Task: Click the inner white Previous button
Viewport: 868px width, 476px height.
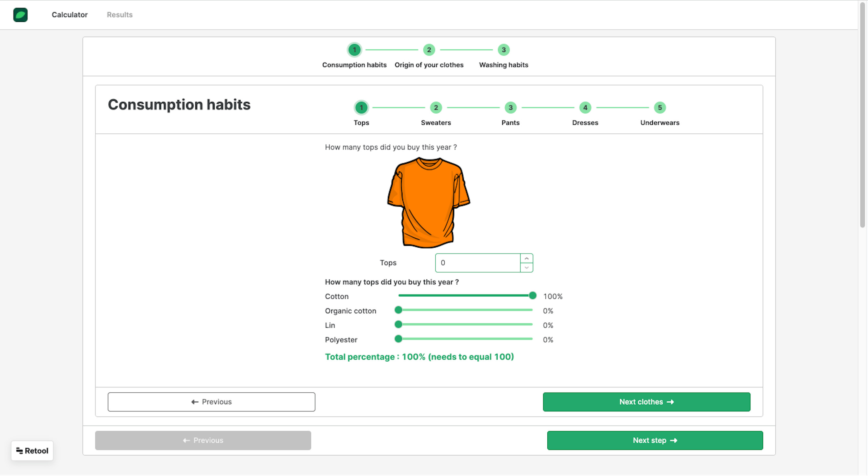Action: 211,402
